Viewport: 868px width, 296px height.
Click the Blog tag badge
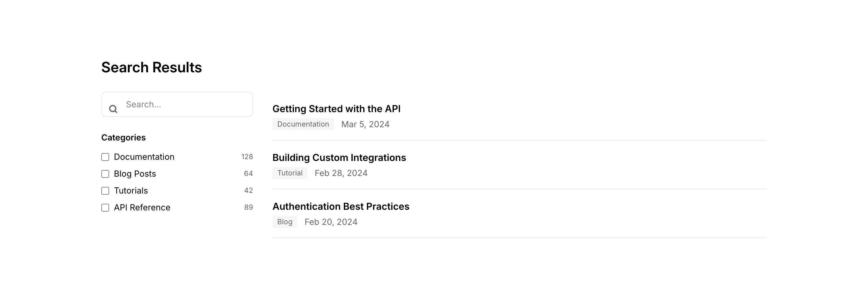[285, 222]
